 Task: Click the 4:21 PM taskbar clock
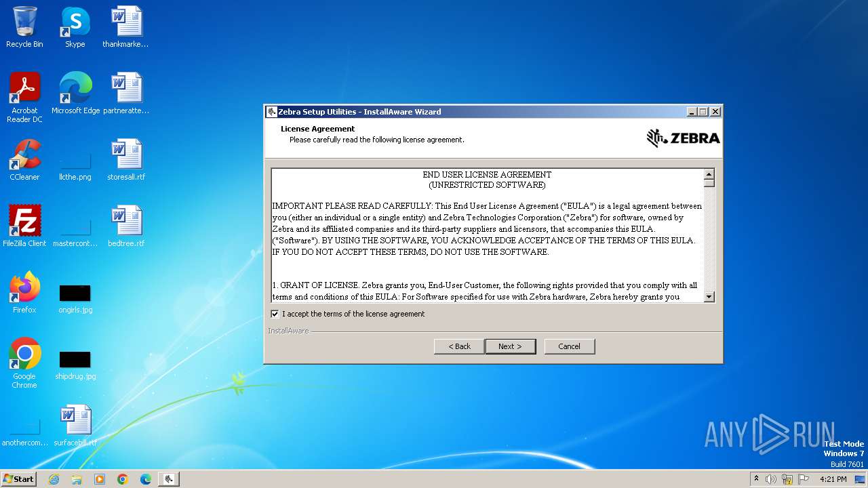(833, 479)
